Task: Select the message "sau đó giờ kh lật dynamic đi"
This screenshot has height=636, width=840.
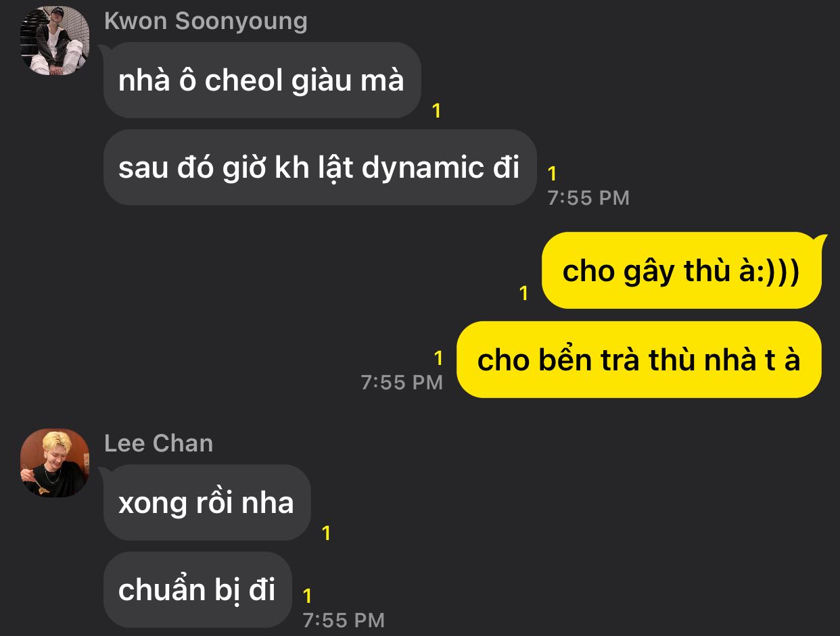Action: tap(320, 168)
